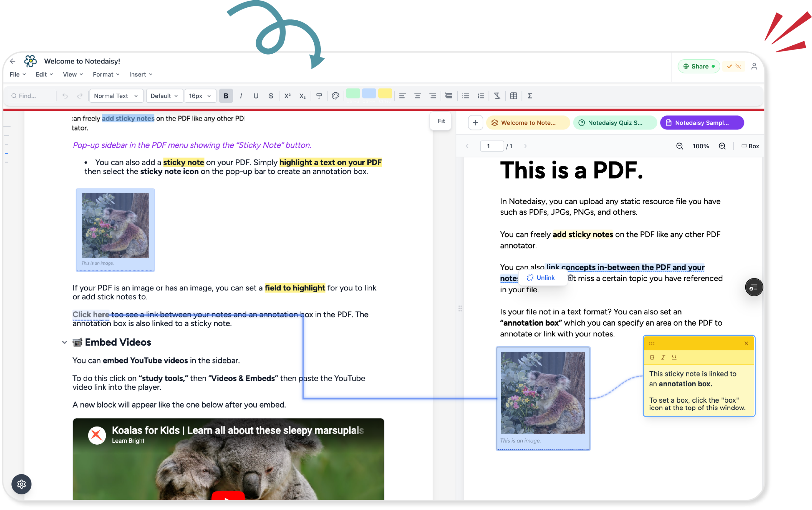The image size is (812, 510).
Task: Open the File menu
Action: pos(17,74)
